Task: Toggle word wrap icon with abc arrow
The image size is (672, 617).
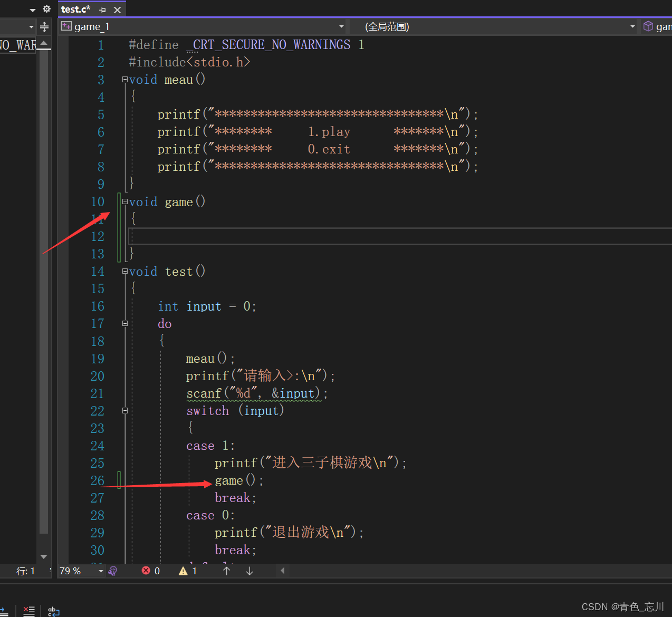Action: pos(53,611)
